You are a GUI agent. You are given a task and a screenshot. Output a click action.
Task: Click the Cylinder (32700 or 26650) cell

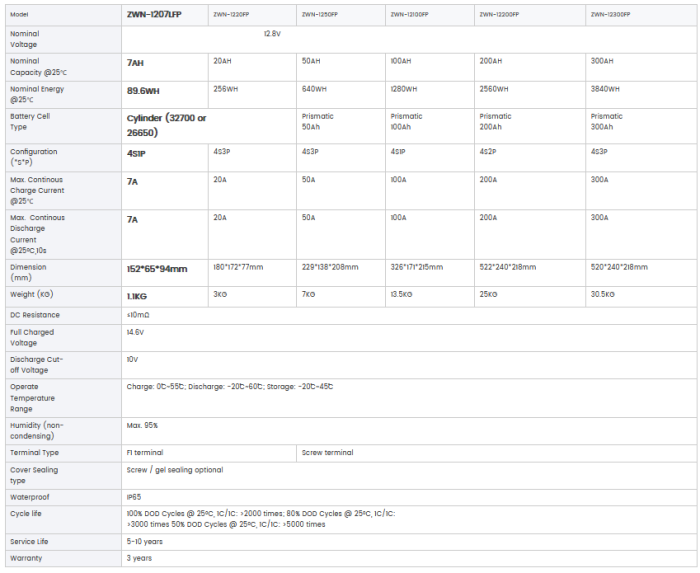(x=166, y=124)
